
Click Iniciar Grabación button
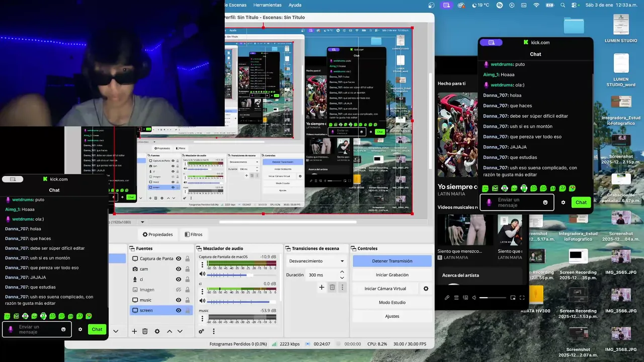coord(392,275)
